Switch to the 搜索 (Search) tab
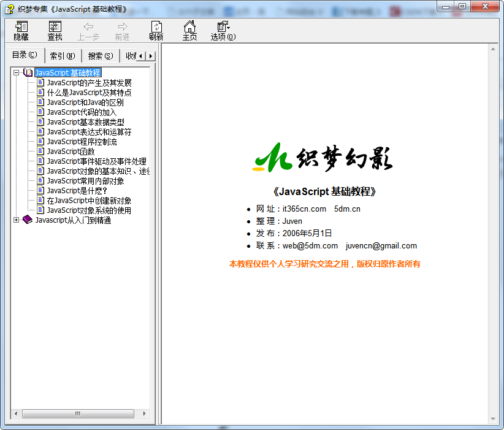This screenshot has height=430, width=504. tap(100, 56)
